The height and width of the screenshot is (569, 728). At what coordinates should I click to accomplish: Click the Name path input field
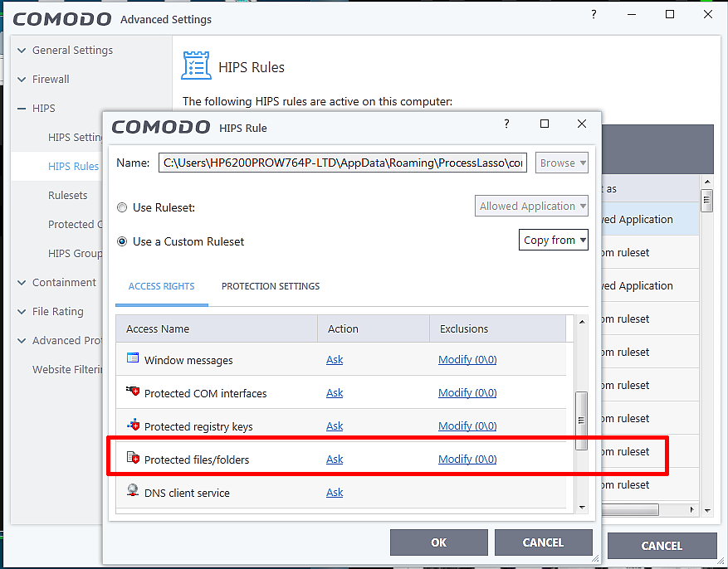tap(343, 163)
